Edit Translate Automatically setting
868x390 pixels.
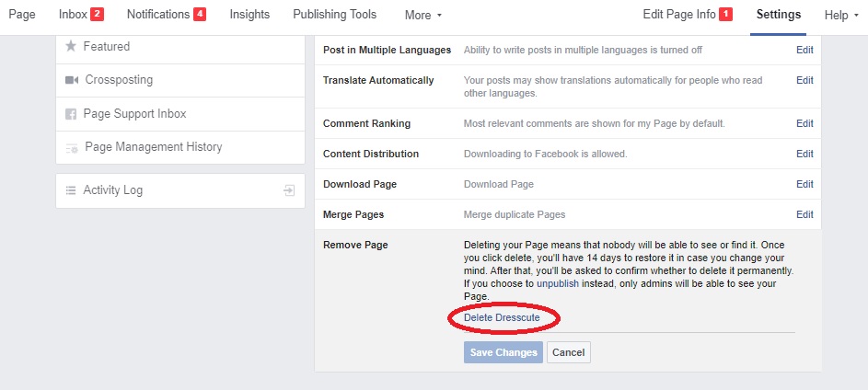tap(804, 80)
